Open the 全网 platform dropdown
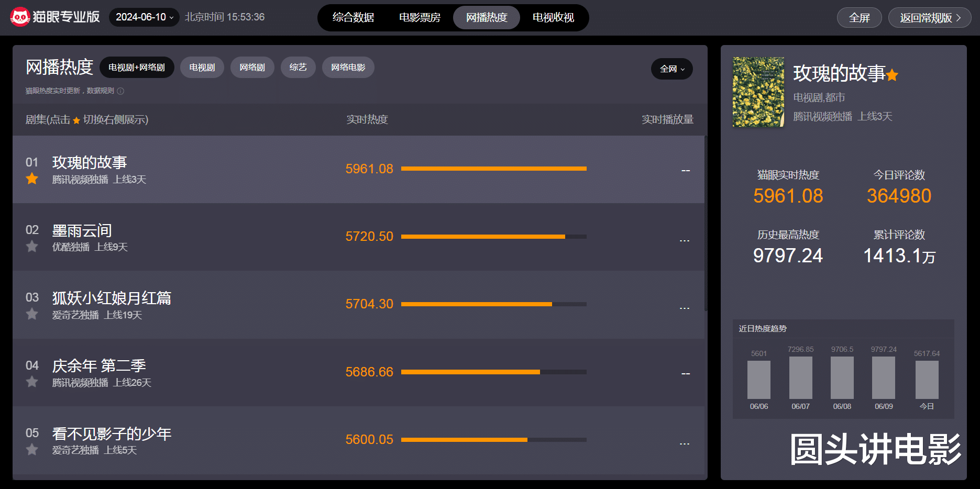 click(x=671, y=69)
